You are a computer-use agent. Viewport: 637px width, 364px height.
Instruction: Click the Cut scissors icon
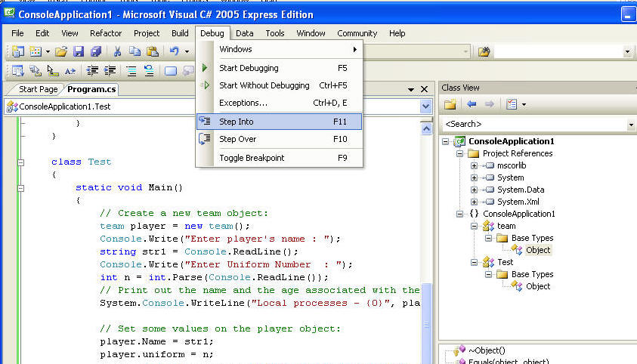118,51
